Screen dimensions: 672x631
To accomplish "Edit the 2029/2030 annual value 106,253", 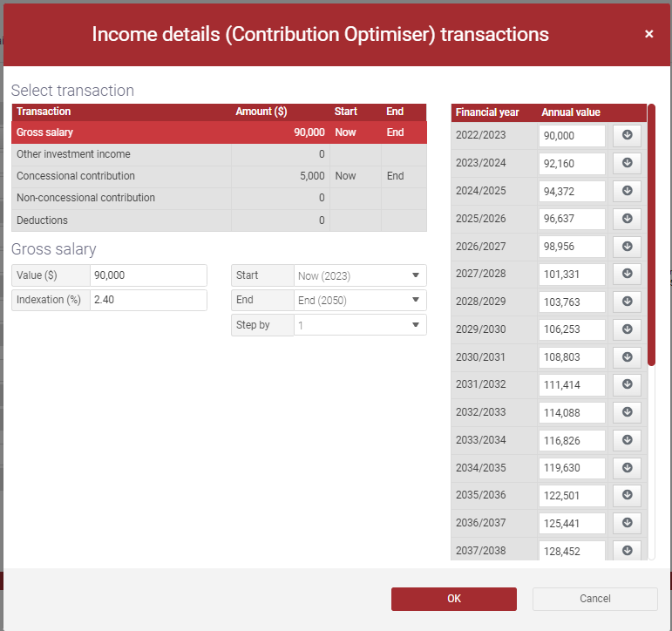I will click(572, 329).
